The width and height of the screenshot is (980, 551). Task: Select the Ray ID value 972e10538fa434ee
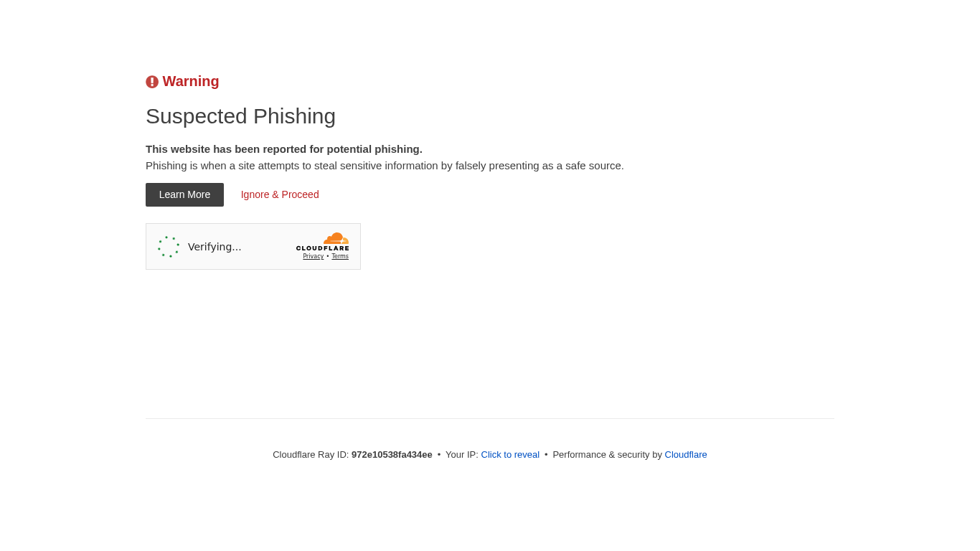tap(392, 454)
